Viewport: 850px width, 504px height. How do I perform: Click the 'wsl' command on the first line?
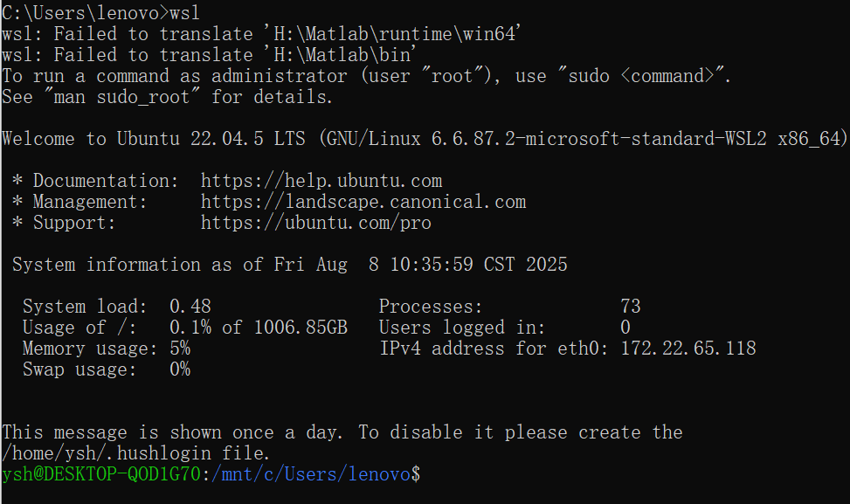click(x=185, y=13)
